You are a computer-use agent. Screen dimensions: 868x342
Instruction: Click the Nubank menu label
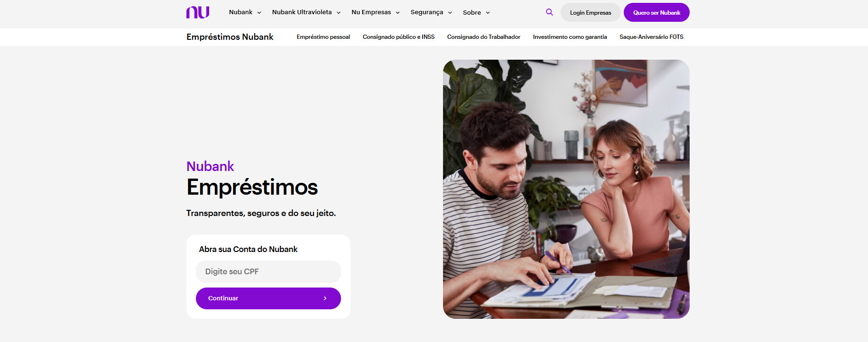[x=240, y=12]
